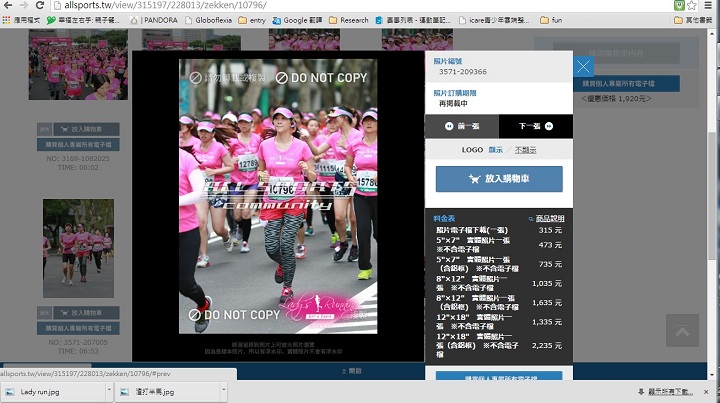Screen dimensions: 720x403
Task: Open the other bookmarks folder at far right
Action: [693, 20]
